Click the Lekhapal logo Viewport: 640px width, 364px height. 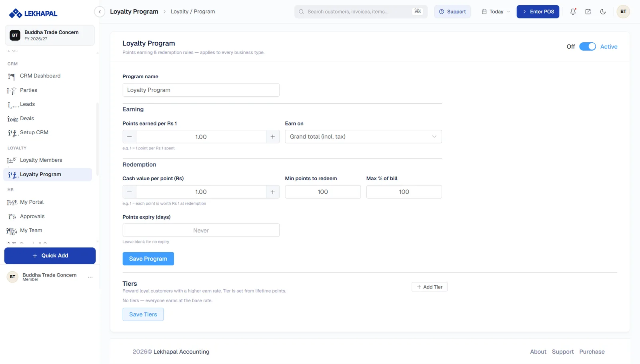tap(33, 13)
